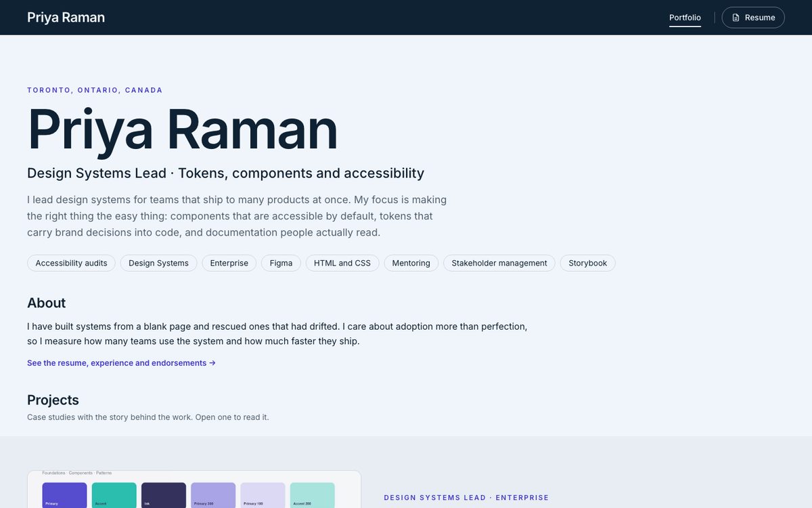Choose the Figma skill tag
Viewport: 812px width, 508px height.
281,263
